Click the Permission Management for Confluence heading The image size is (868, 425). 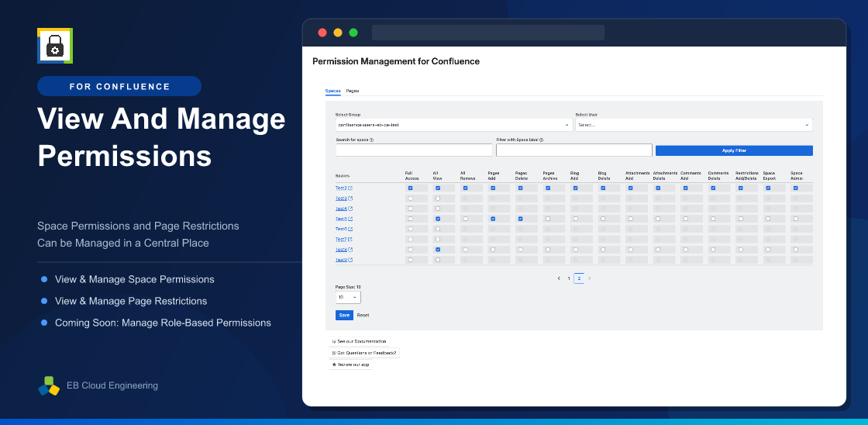396,61
